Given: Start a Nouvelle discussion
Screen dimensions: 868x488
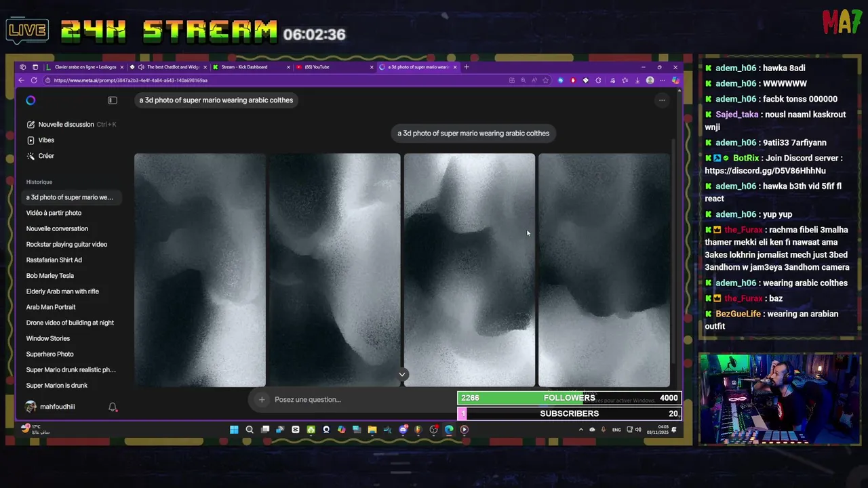Looking at the screenshot, I should pos(71,125).
